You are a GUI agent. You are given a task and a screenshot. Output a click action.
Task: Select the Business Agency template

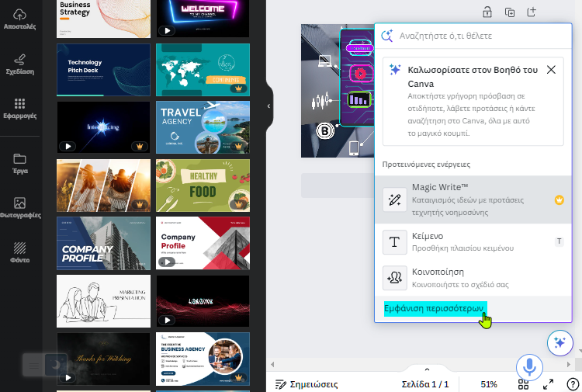(x=203, y=359)
